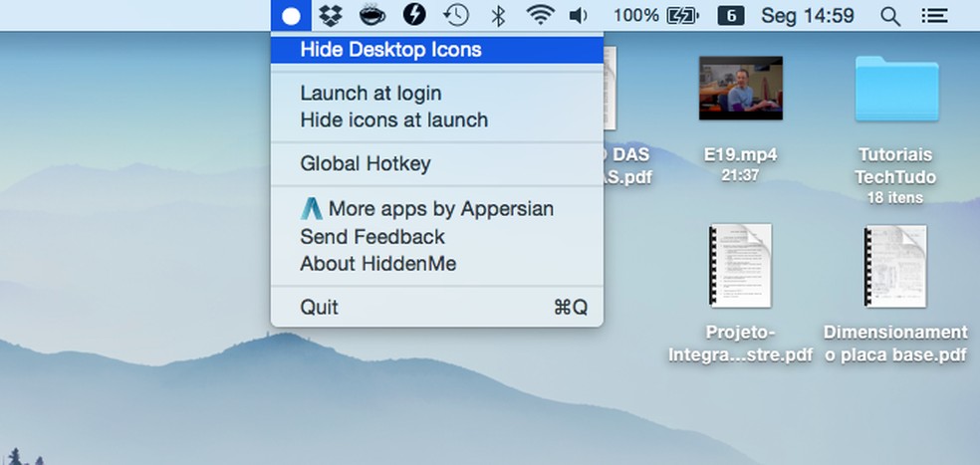Open Spotlight search magnifier
This screenshot has width=980, height=465.
coord(890,16)
